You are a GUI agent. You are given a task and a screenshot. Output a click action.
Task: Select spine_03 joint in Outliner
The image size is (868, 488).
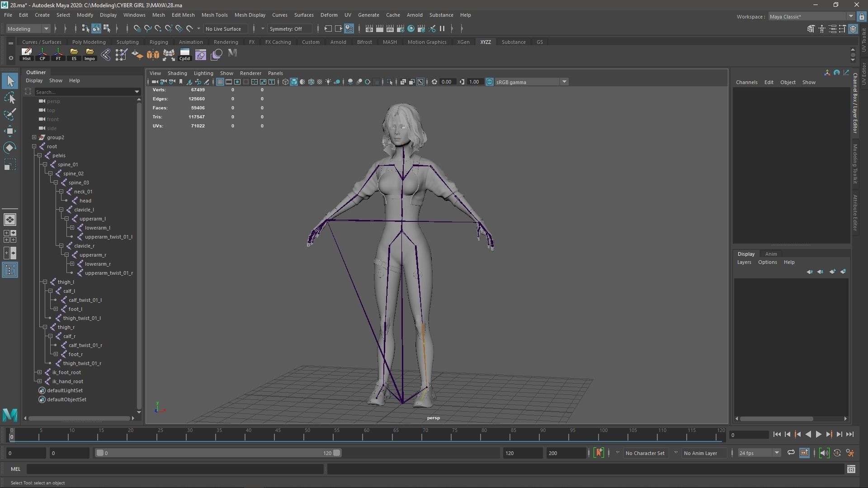coord(79,183)
